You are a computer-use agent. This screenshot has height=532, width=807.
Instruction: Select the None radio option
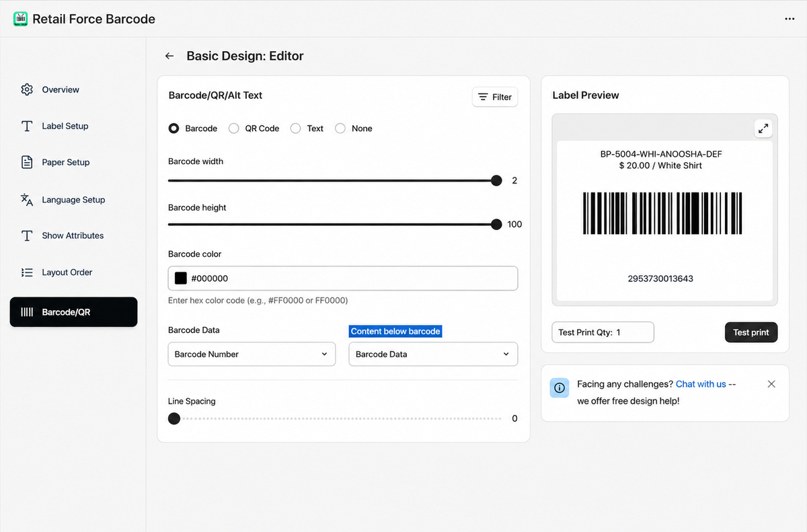pos(340,128)
